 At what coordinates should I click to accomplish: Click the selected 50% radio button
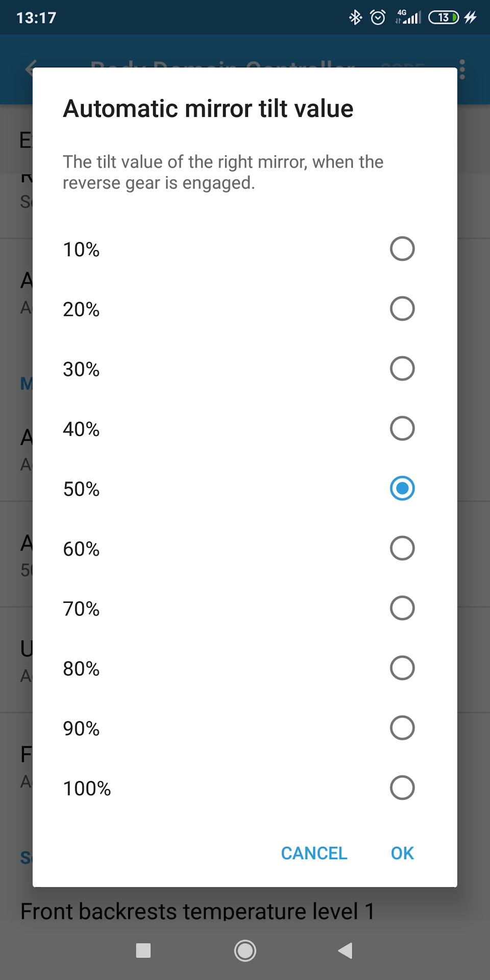pos(402,488)
